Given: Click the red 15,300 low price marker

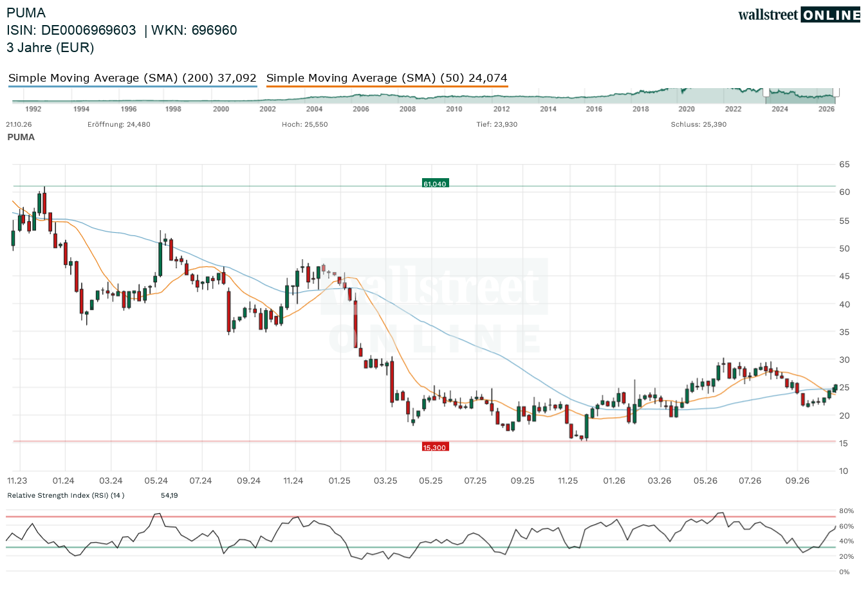Looking at the screenshot, I should (435, 447).
